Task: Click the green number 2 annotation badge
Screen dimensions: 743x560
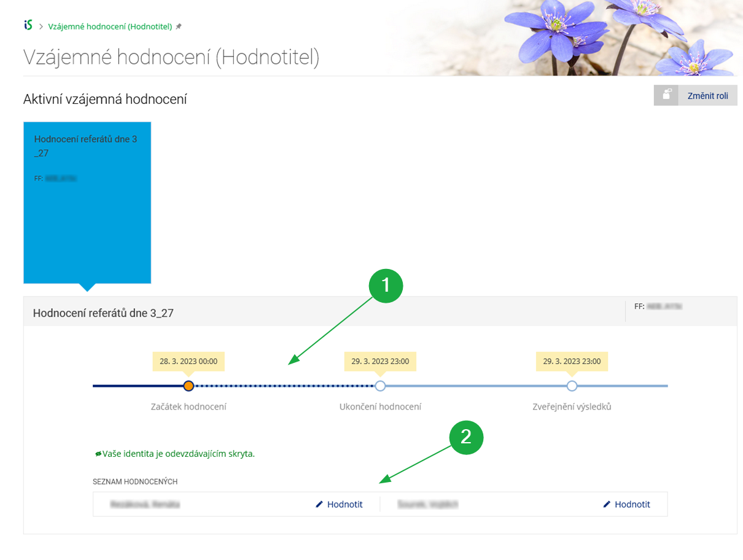Action: point(467,437)
